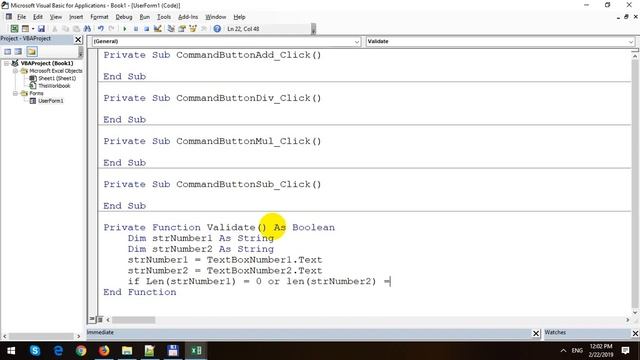Screen dimensions: 640x360
Task: Open the Properties Window toolbar icon
Action: point(182,29)
